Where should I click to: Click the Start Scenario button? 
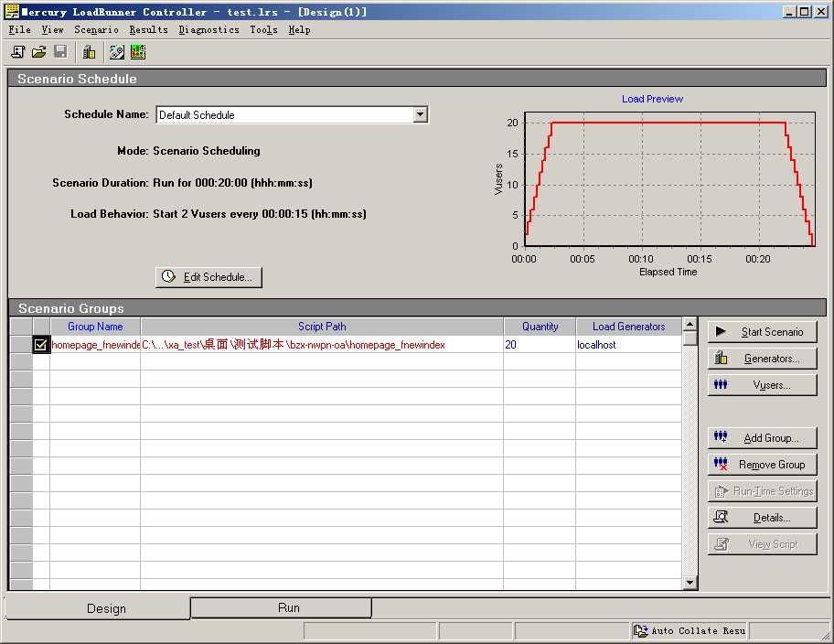(762, 332)
